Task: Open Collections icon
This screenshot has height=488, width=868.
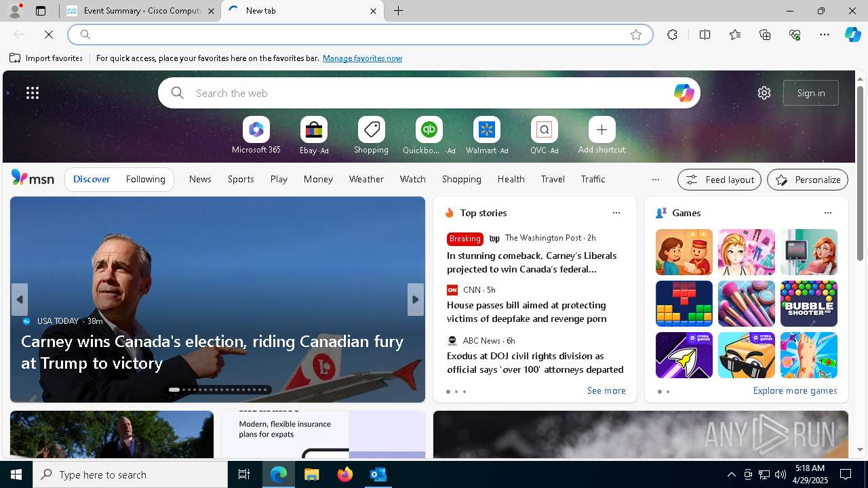Action: [x=765, y=35]
